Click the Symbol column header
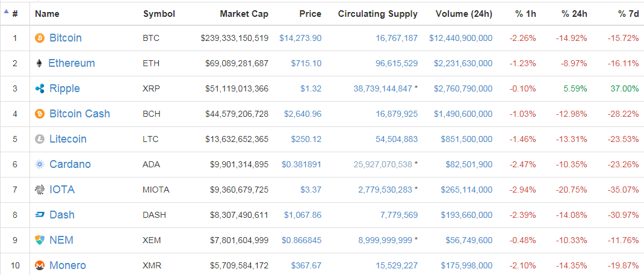The image size is (644, 275). tap(159, 13)
